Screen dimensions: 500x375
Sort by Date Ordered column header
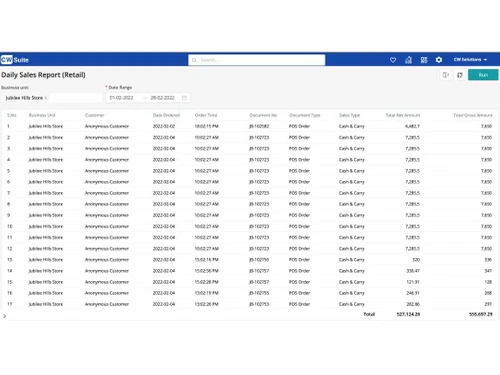click(x=166, y=115)
